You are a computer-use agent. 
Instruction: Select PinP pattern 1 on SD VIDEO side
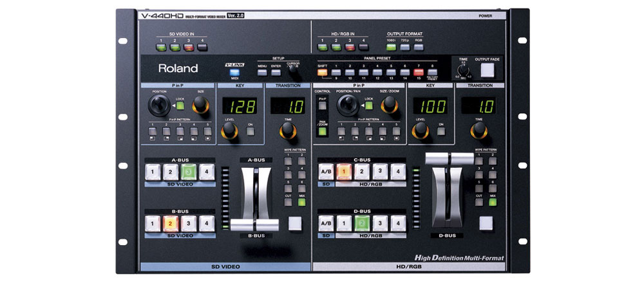(153, 131)
